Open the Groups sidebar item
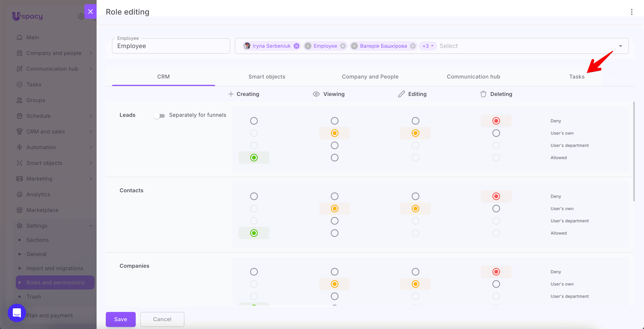This screenshot has width=644, height=329. coord(36,100)
